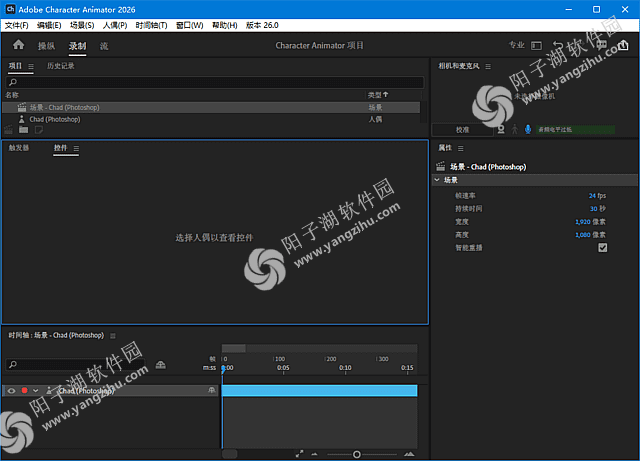Screen dimensions: 640x461
Task: Click clapper icon of 场景 - Chad project row
Action: click(x=22, y=107)
